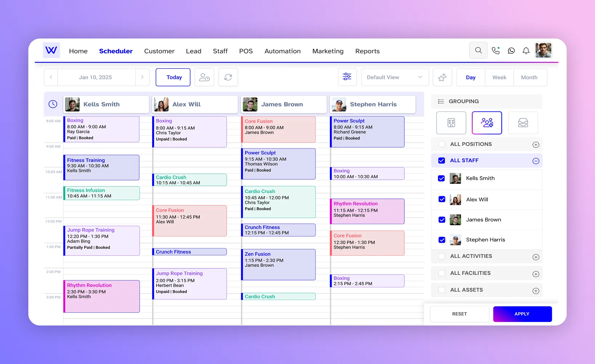The image size is (595, 364).
Task: Open Alex Will's Jump Rope Training event
Action: coord(190,283)
